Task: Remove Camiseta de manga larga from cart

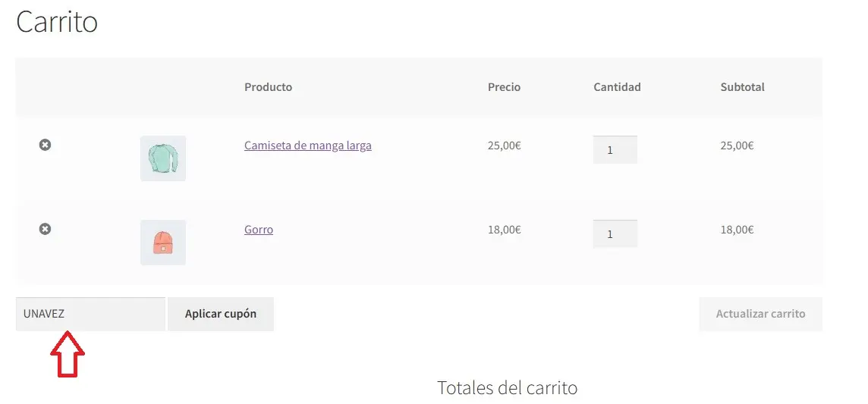Action: tap(45, 145)
